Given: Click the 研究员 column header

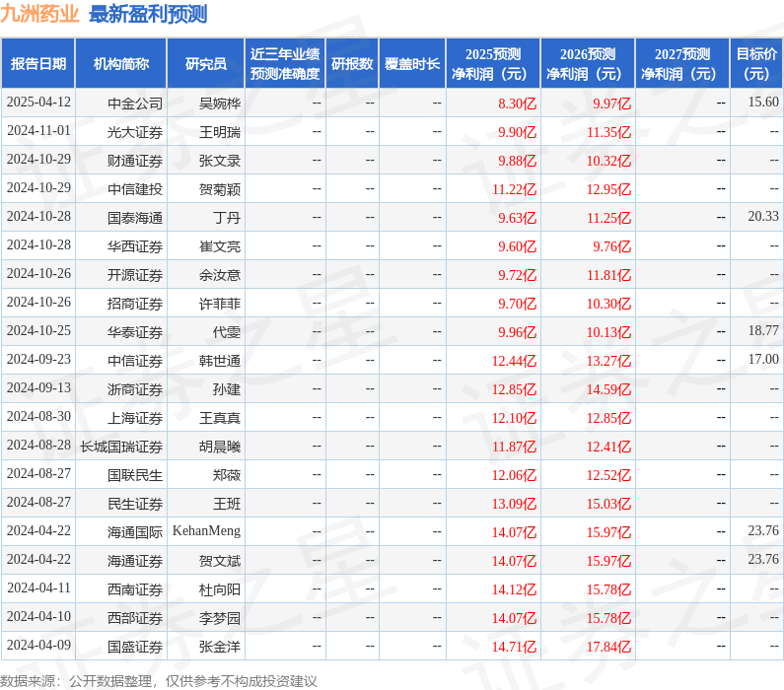Looking at the screenshot, I should (205, 64).
